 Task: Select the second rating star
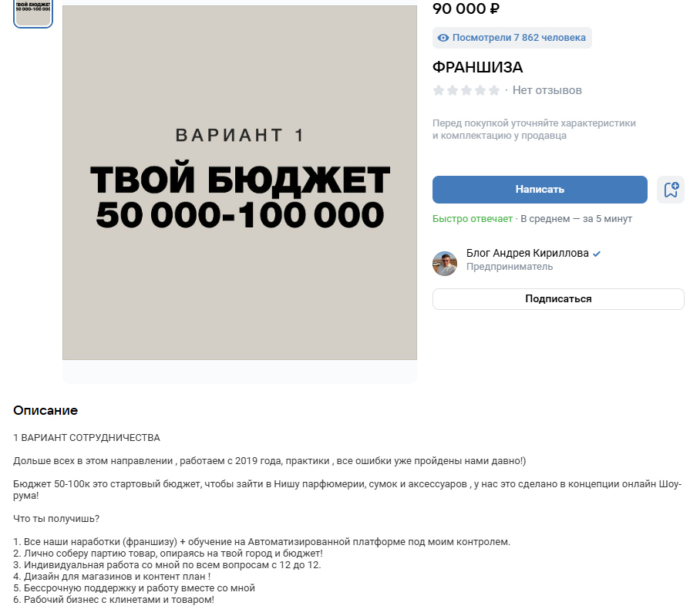click(x=451, y=90)
